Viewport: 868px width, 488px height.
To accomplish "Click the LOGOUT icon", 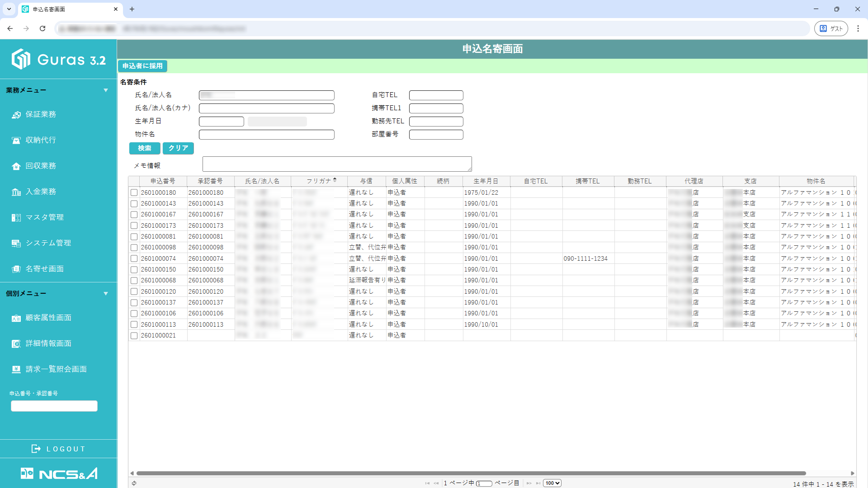I will (36, 449).
